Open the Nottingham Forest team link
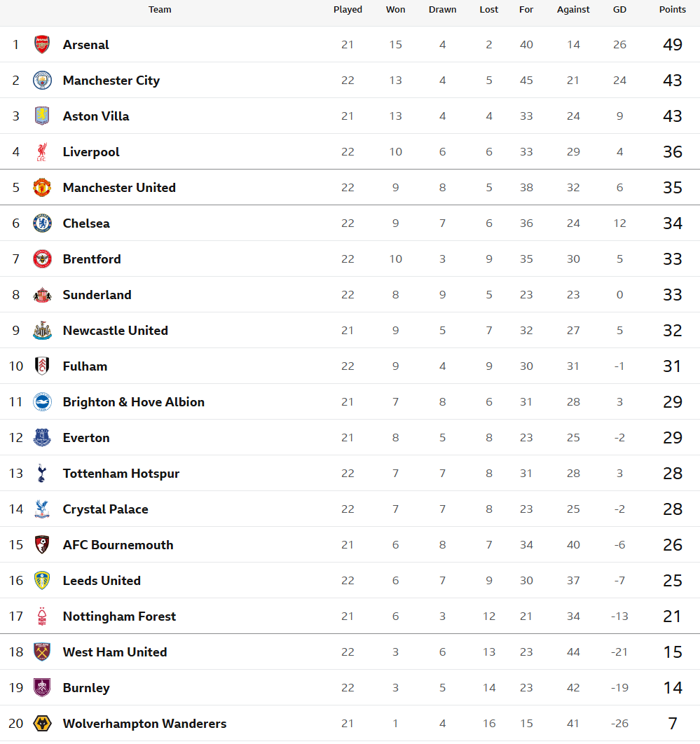Viewport: 700px width, 744px height. pyautogui.click(x=119, y=616)
